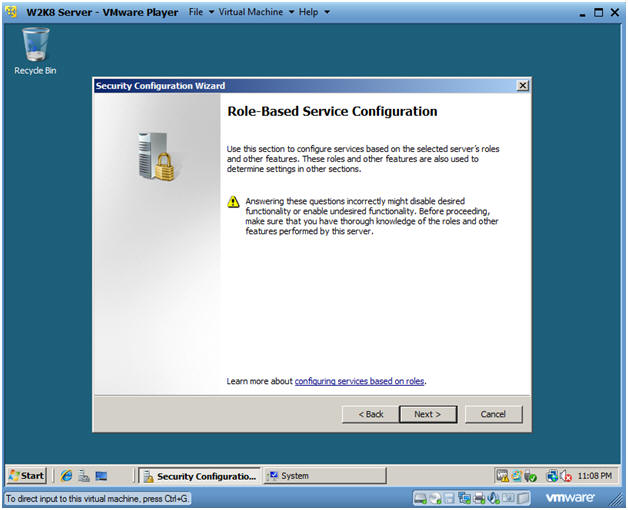Open the configuring services based on roles link

point(359,381)
